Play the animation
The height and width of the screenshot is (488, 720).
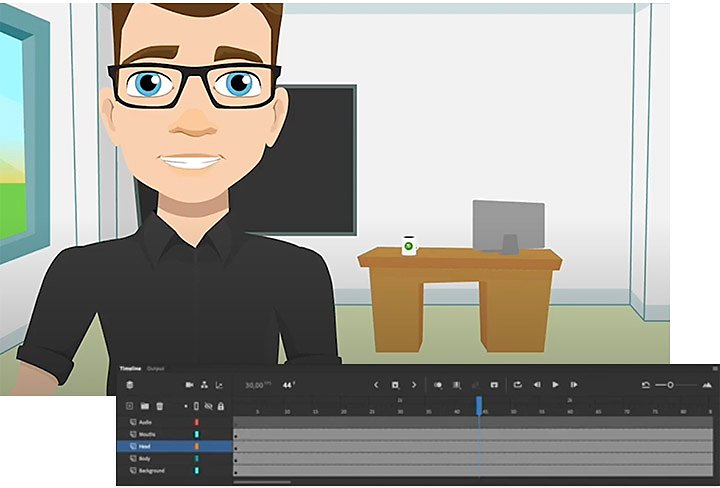tap(555, 385)
